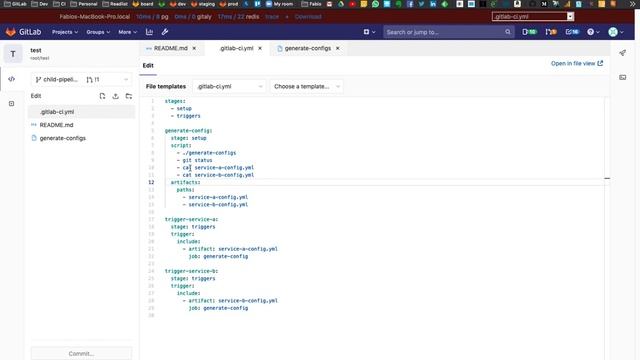Screen dimensions: 640x360
Task: Open the Dev bookmarks folder
Action: coord(40,4)
